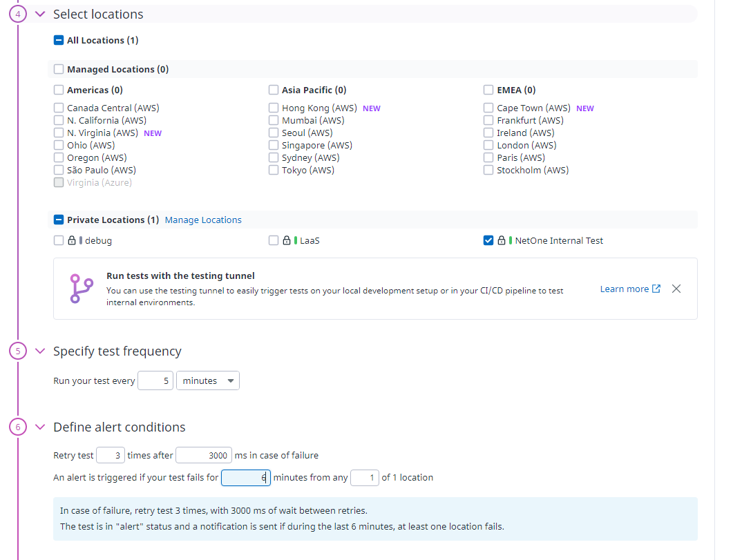Open the Manage Locations link
Viewport: 742px width, 560px height.
(203, 220)
